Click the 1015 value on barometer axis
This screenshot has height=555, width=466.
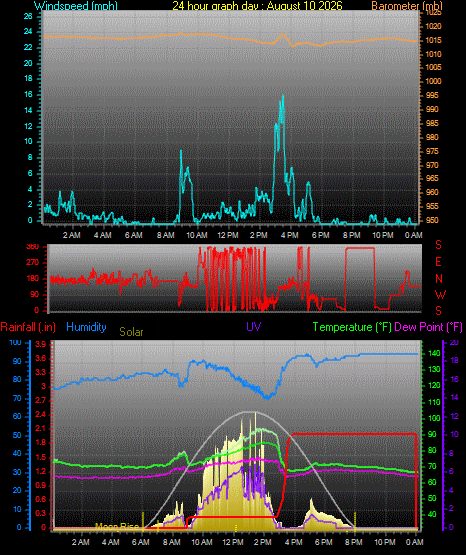coord(433,40)
